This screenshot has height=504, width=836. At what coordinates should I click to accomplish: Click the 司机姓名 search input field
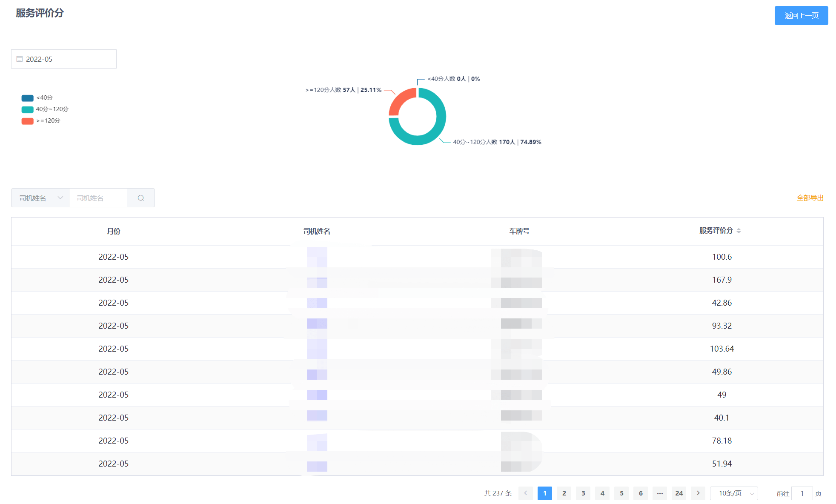coord(98,198)
